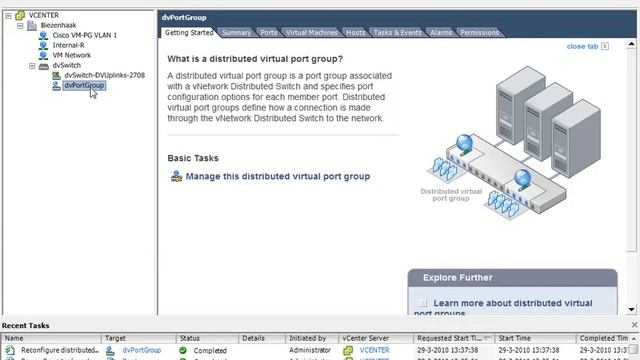Click VCENTER link in Recent Tasks
This screenshot has height=360, width=640.
pos(374,350)
